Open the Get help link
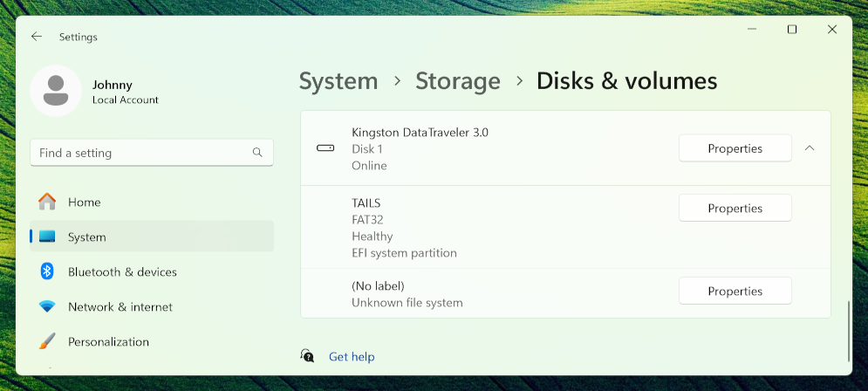 coord(352,356)
